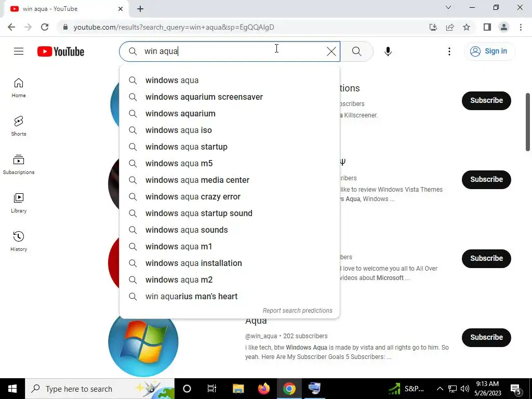Screen dimensions: 532x399
Task: Pick 'windows aqua m1' suggestion
Action: [230, 247]
